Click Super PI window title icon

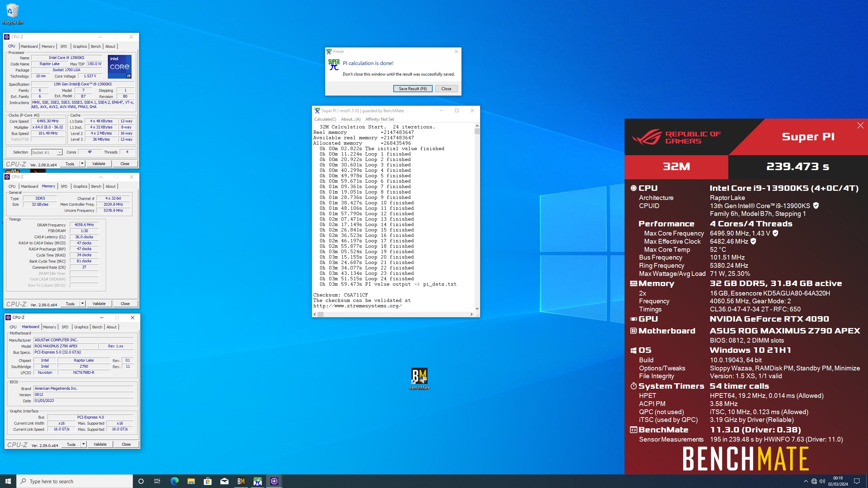click(317, 110)
